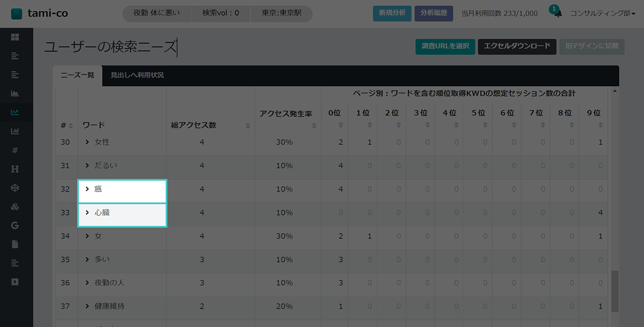The height and width of the screenshot is (327, 644).
Task: Expand the 夜勤の人 word row
Action: [87, 283]
